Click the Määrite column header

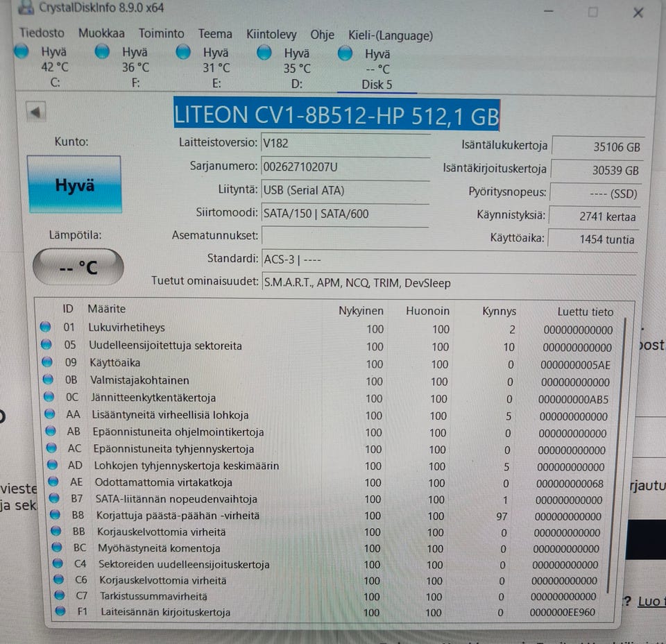107,309
